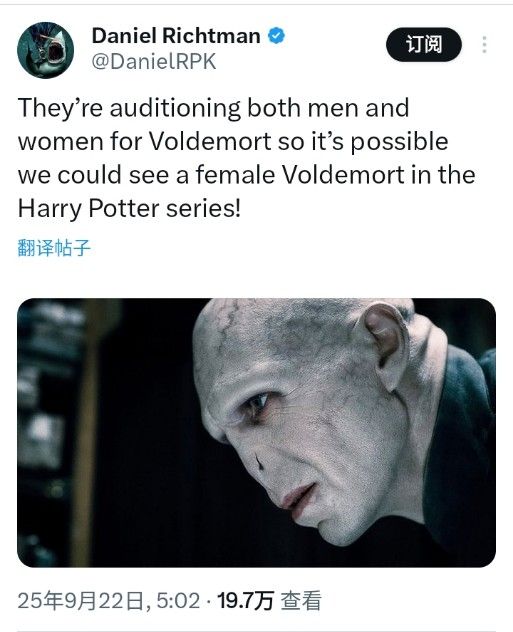The height and width of the screenshot is (632, 513).
Task: Click the Daniel Richtman display name
Action: point(176,35)
